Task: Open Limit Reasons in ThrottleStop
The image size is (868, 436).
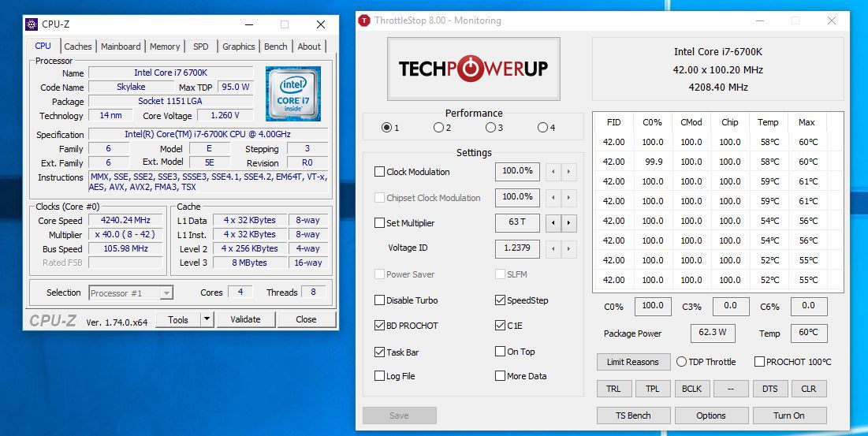Action: pyautogui.click(x=633, y=362)
